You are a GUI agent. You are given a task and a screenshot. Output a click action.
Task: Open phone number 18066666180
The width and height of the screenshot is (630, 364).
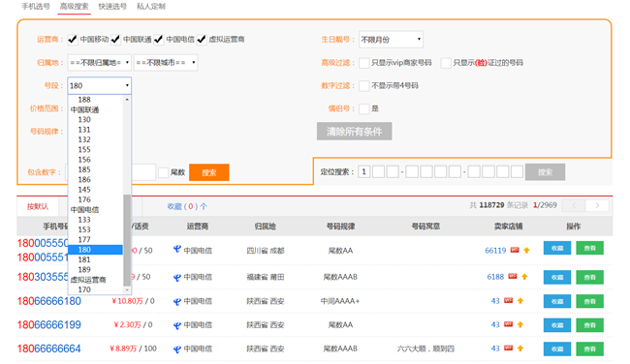(x=49, y=301)
